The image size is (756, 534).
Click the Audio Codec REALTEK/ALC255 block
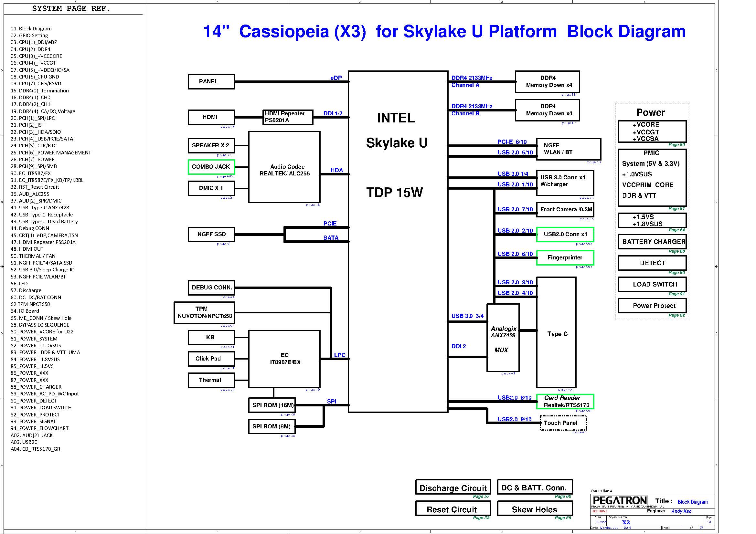pos(284,167)
